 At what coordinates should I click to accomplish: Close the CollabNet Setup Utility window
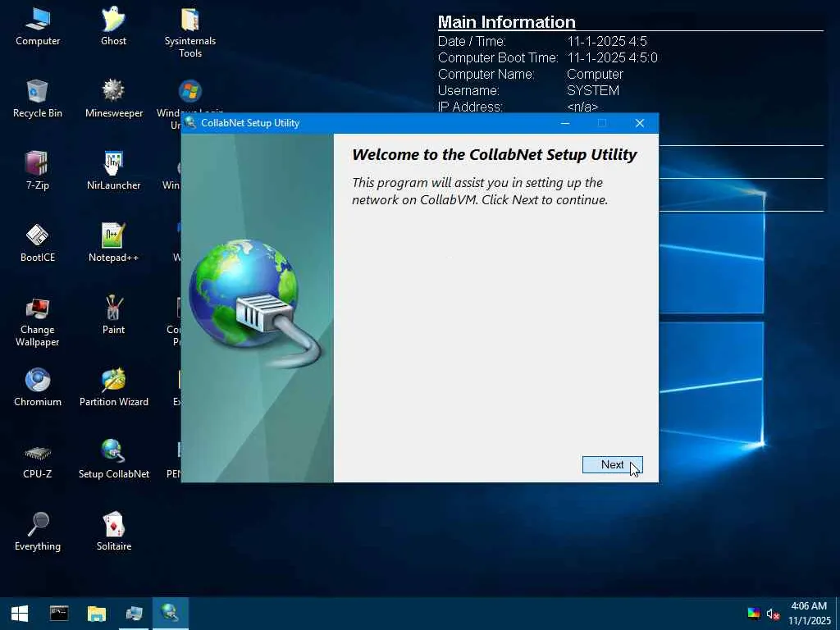click(x=640, y=123)
